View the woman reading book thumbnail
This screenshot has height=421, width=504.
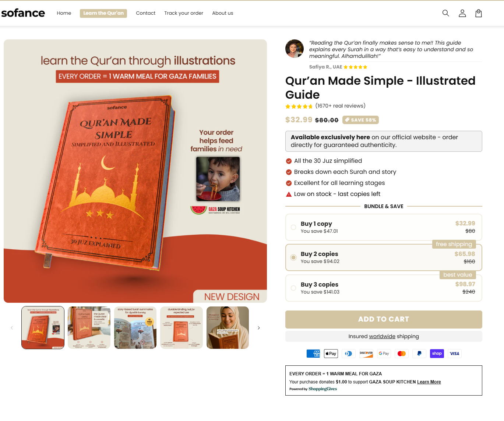(228, 328)
